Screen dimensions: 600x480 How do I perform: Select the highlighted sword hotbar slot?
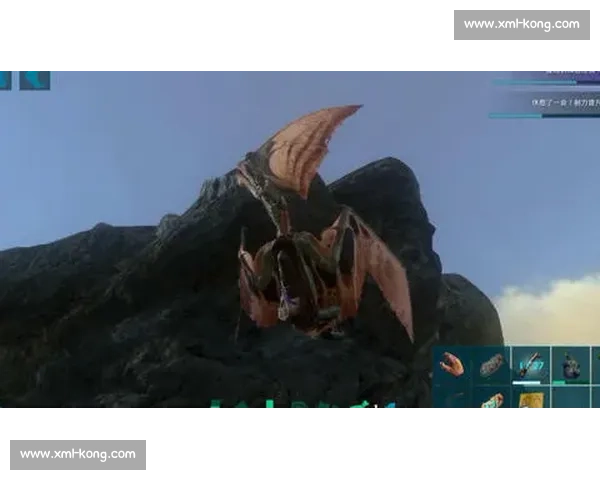[531, 365]
